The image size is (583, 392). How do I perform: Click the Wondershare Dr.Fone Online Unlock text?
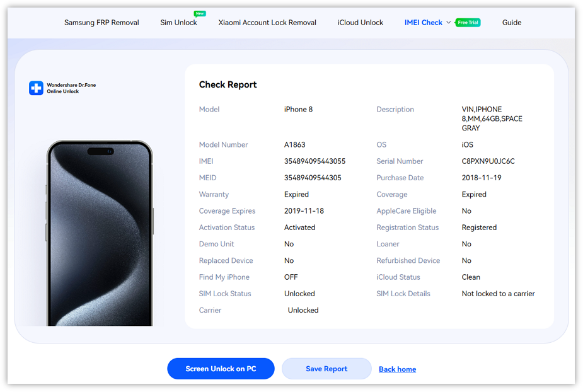pyautogui.click(x=71, y=88)
